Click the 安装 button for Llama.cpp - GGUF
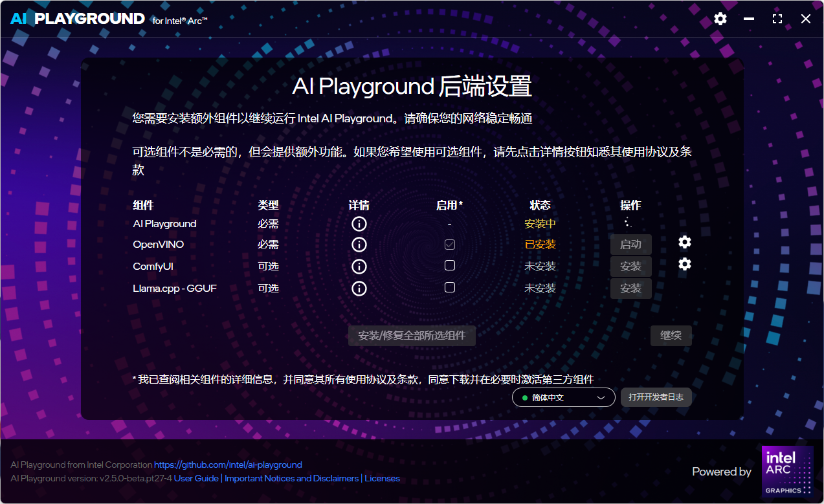824x504 pixels. click(630, 288)
